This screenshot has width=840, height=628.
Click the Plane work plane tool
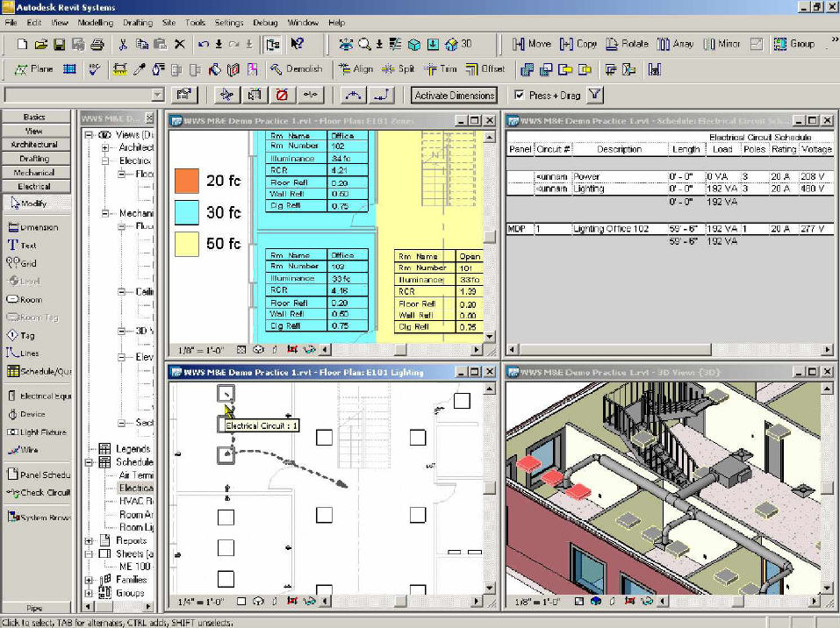click(33, 69)
